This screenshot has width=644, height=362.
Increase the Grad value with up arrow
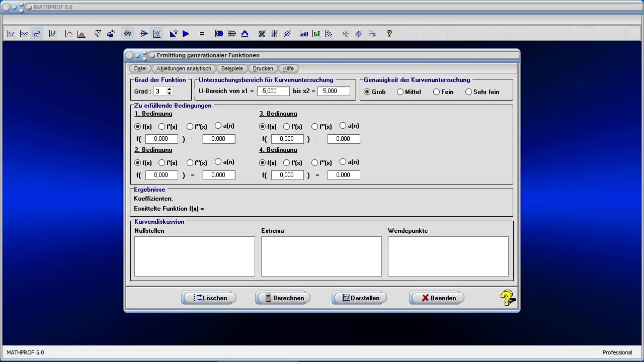(170, 89)
